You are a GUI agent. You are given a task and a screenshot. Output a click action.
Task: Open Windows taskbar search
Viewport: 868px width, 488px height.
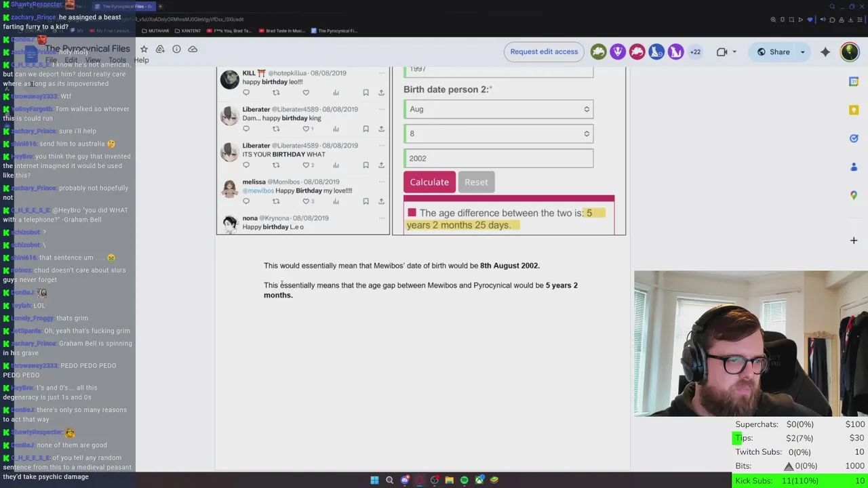click(x=389, y=480)
